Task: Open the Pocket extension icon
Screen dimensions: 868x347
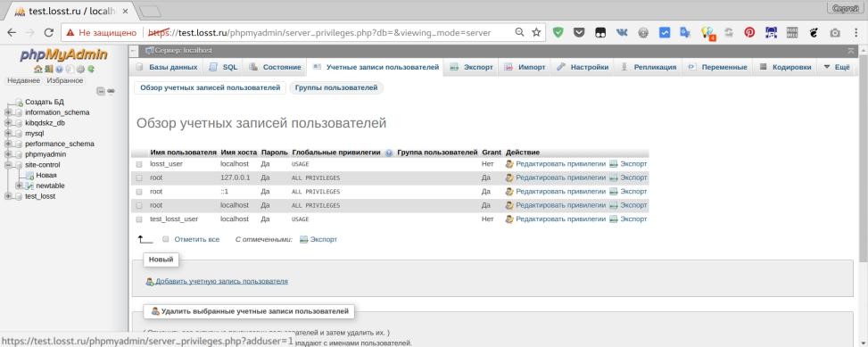Action: pyautogui.click(x=579, y=33)
